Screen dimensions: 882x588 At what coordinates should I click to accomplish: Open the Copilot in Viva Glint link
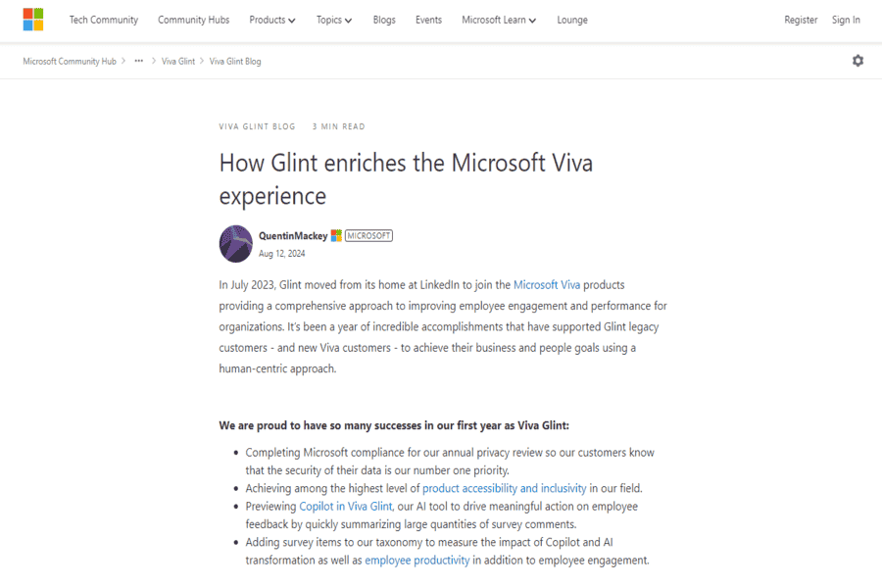coord(345,507)
